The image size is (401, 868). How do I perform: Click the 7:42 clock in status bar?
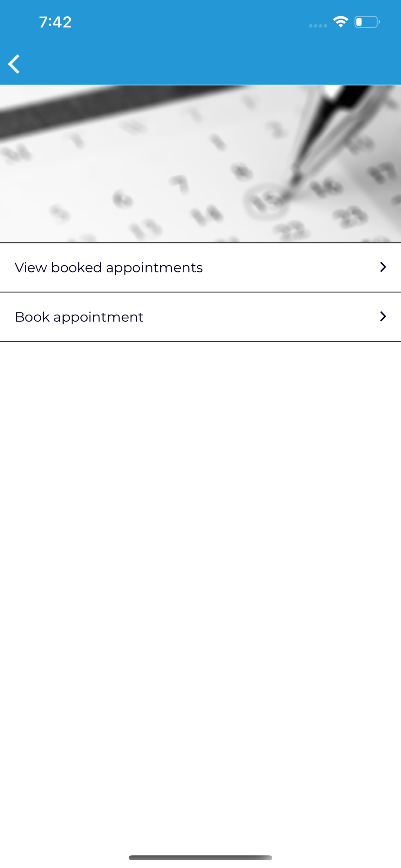[x=55, y=22]
